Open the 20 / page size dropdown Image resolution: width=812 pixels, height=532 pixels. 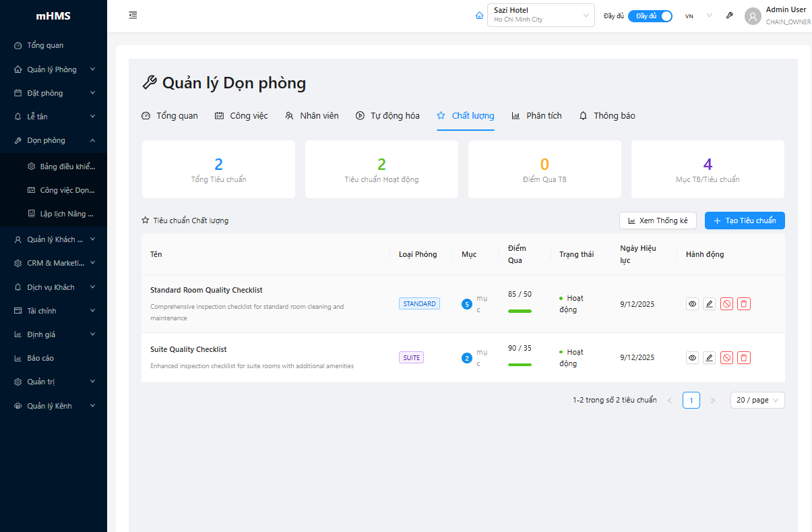tap(757, 401)
